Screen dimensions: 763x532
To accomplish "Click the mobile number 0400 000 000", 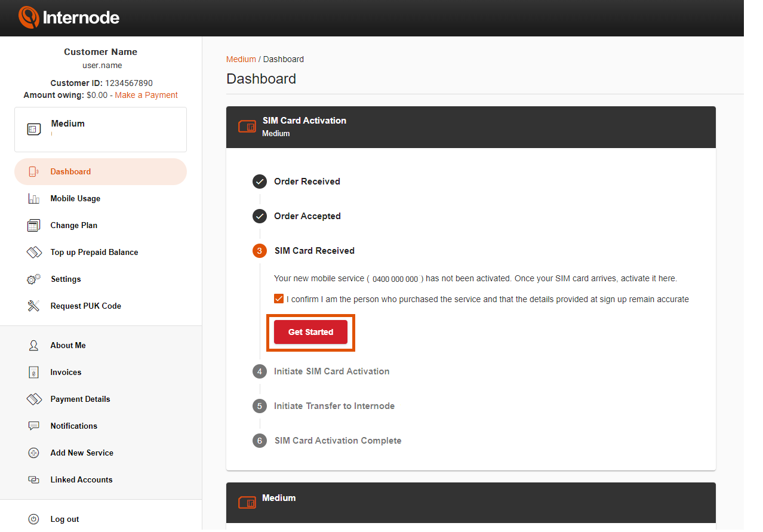I will pyautogui.click(x=395, y=279).
